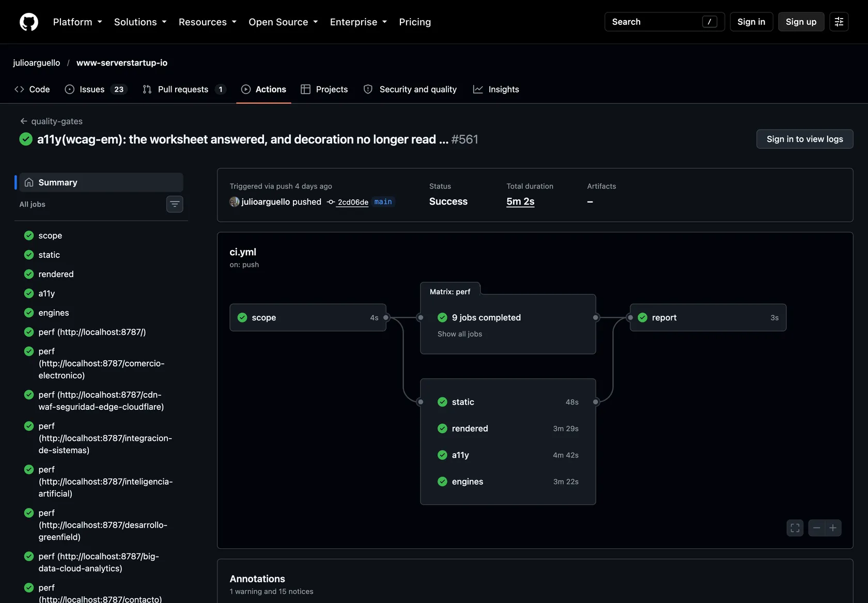Click the Sign up button
Viewport: 868px width, 603px height.
point(801,22)
